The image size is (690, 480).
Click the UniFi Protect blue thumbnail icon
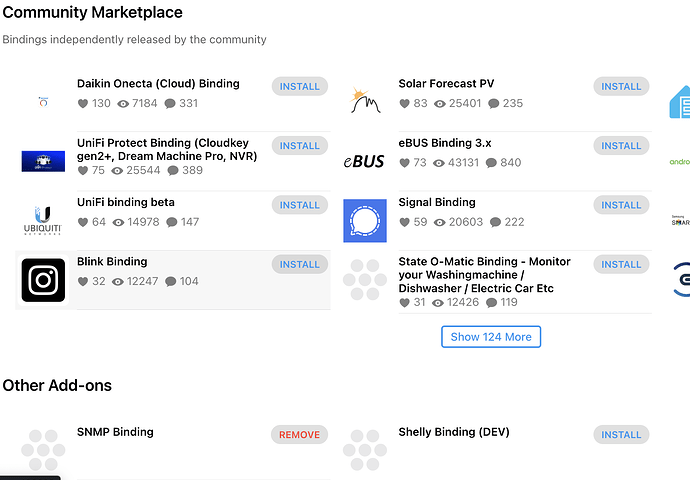point(43,161)
